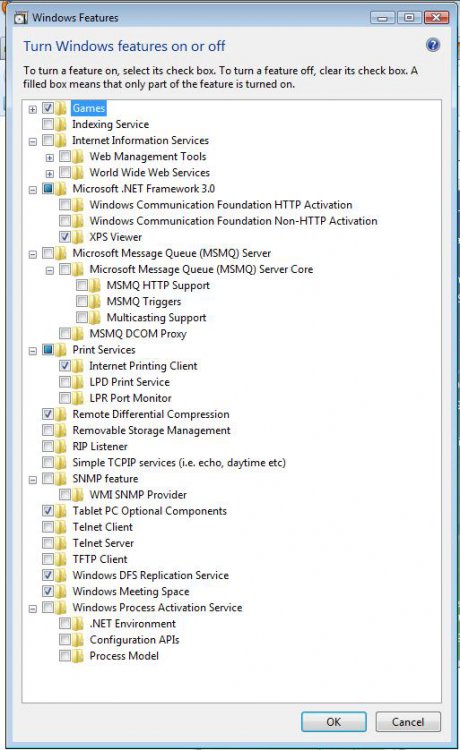
Task: Collapse the Windows Process Activation Service node
Action: [33, 609]
